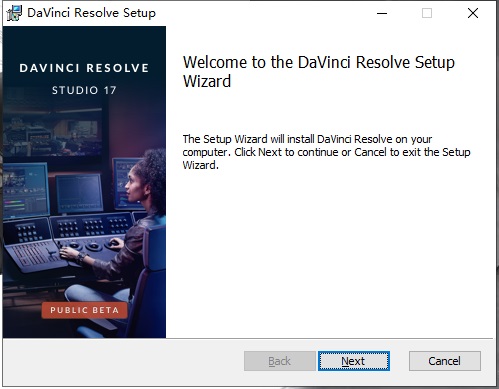The height and width of the screenshot is (389, 499).
Task: Minimize the setup wizard window
Action: (x=382, y=13)
